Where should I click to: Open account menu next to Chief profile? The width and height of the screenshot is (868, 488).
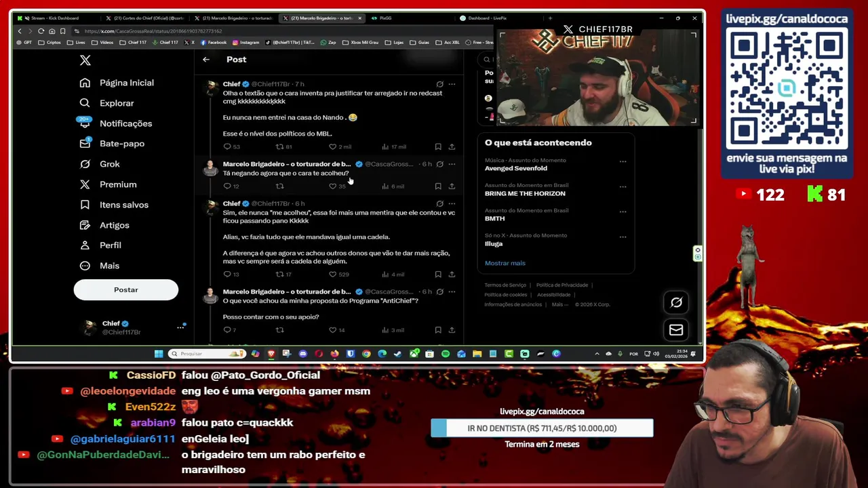(x=180, y=327)
